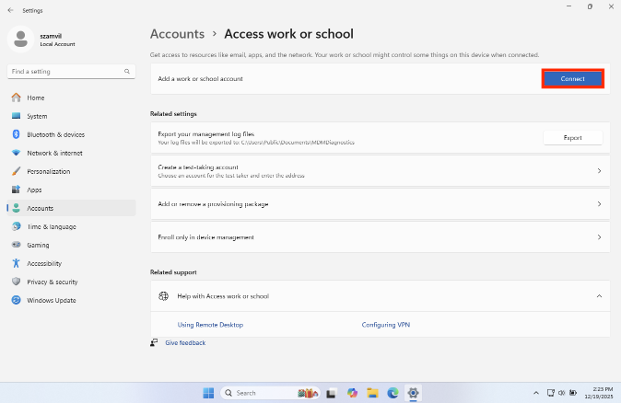Click the Windows Start button in taskbar
The height and width of the screenshot is (403, 621).
point(209,392)
